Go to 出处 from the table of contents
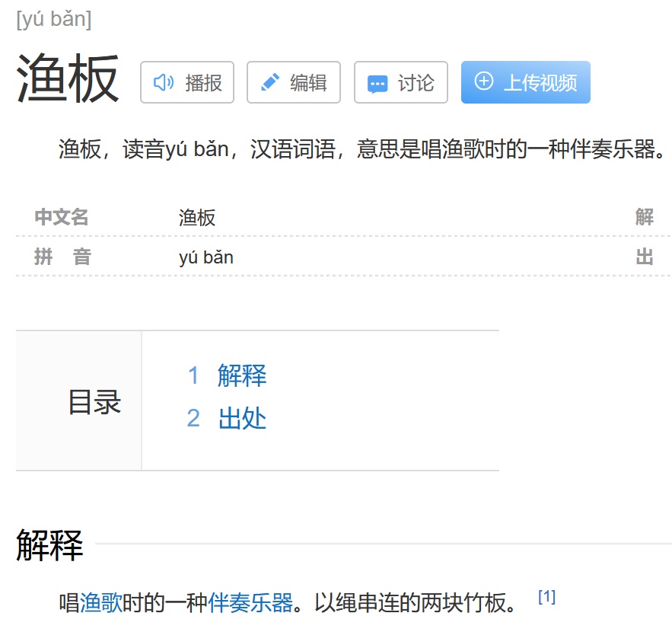This screenshot has height=632, width=672. [x=242, y=418]
